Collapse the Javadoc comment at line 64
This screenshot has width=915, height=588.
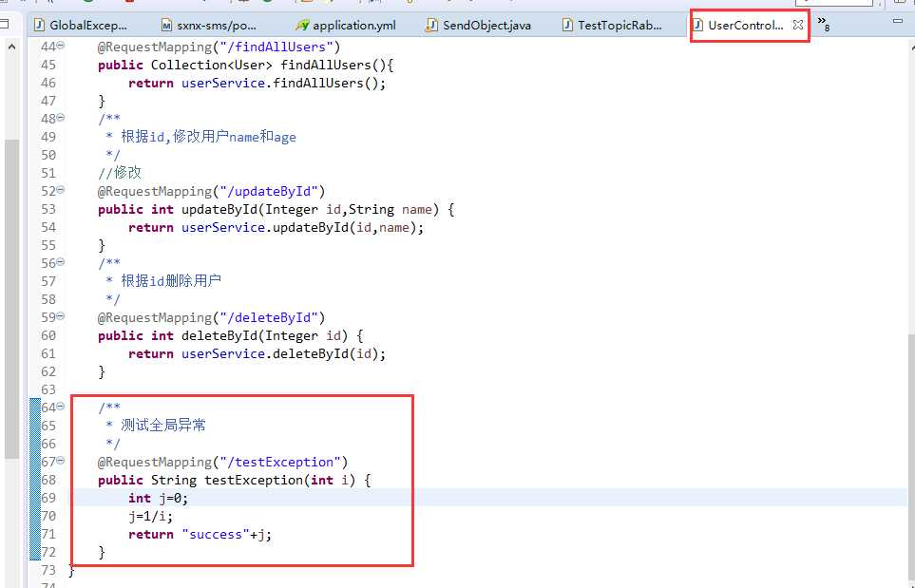coord(61,407)
